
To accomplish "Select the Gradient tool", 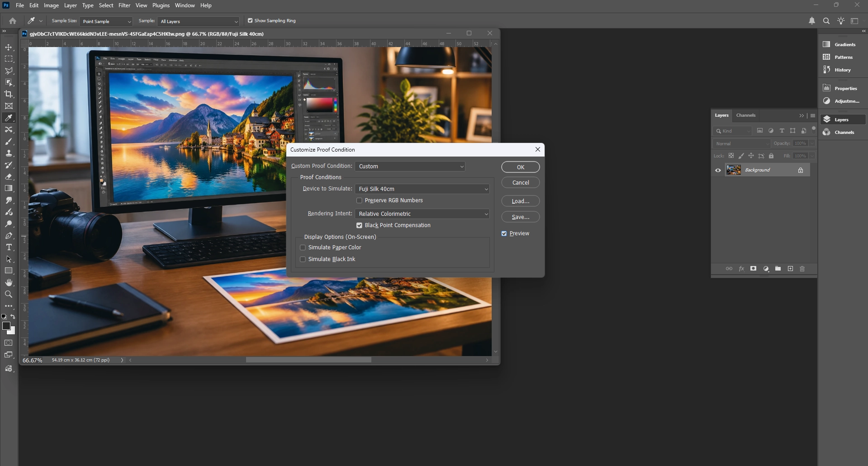I will [x=9, y=189].
